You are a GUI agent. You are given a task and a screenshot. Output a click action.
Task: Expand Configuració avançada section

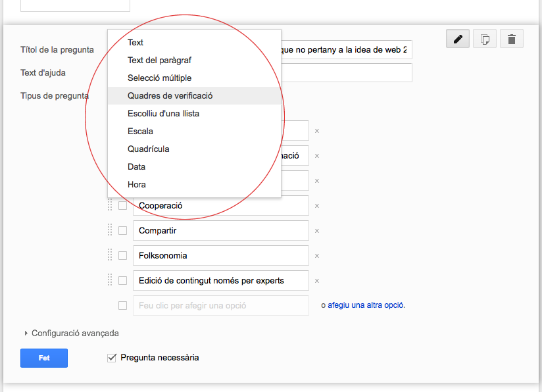71,333
